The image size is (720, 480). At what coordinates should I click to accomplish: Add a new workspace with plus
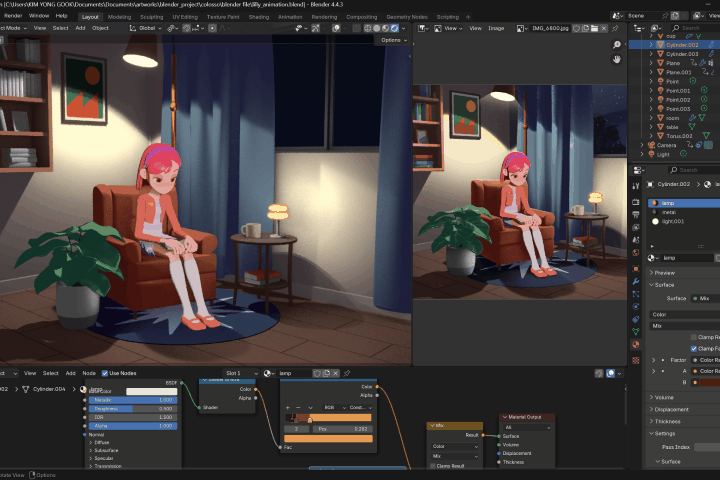pos(468,17)
